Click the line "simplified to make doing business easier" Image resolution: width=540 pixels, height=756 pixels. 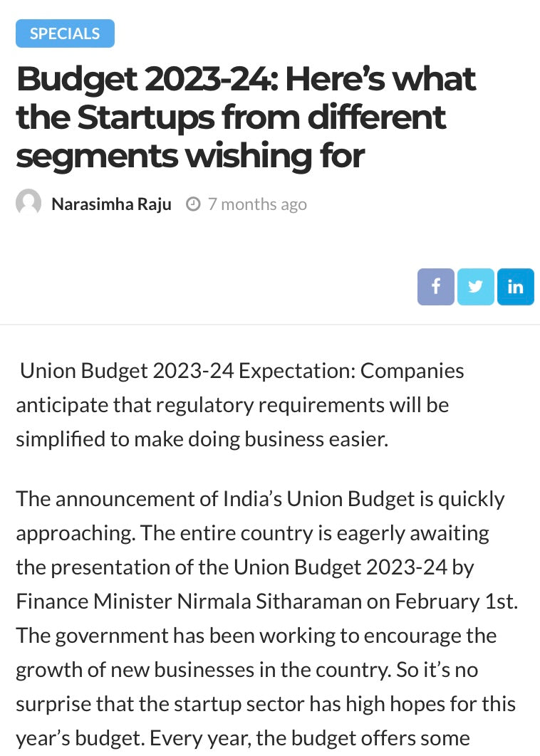[x=202, y=439]
